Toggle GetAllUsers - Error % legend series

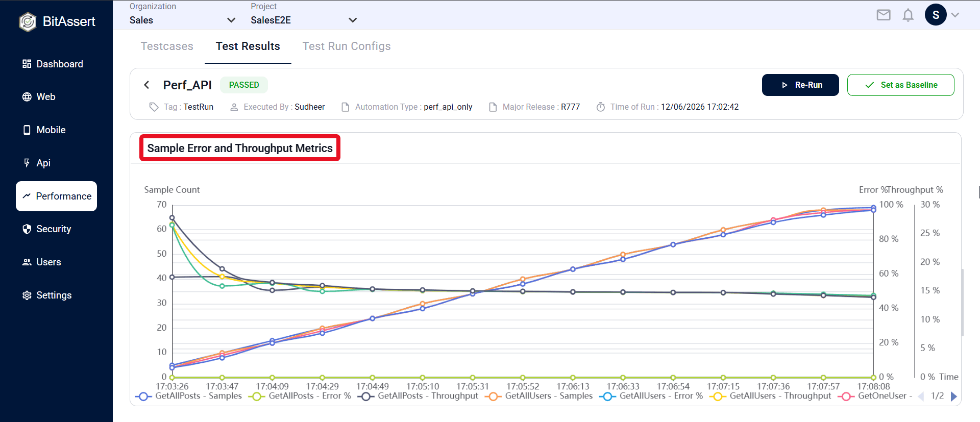(x=651, y=396)
